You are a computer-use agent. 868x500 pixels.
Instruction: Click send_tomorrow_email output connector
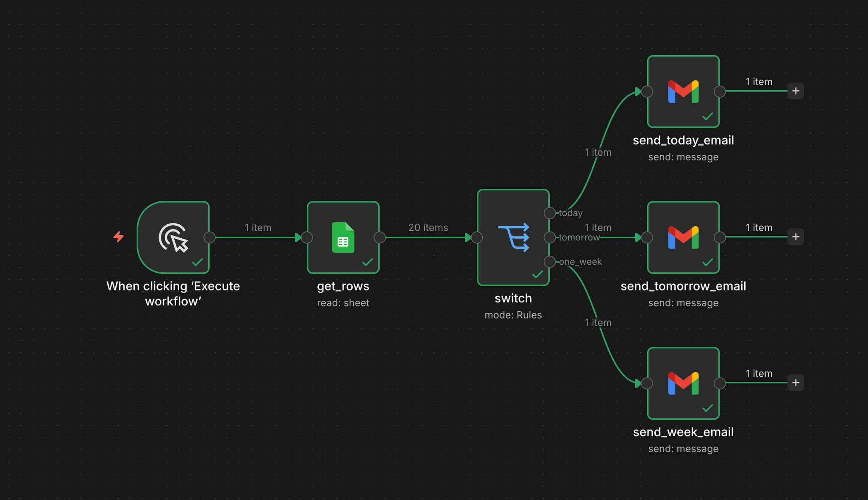point(720,237)
